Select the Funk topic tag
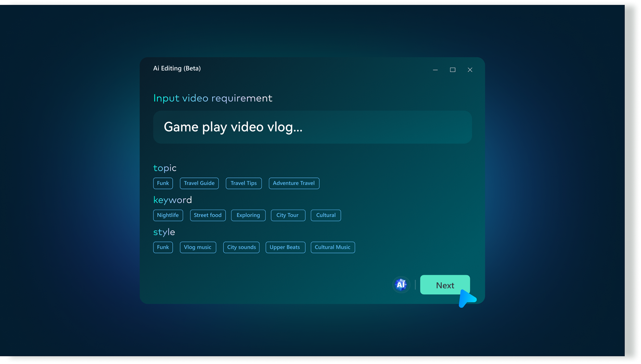641x364 pixels. (163, 183)
